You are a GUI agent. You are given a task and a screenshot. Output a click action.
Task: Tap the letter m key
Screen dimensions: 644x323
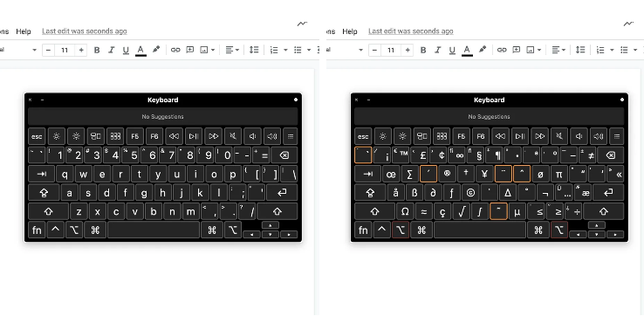tap(190, 211)
